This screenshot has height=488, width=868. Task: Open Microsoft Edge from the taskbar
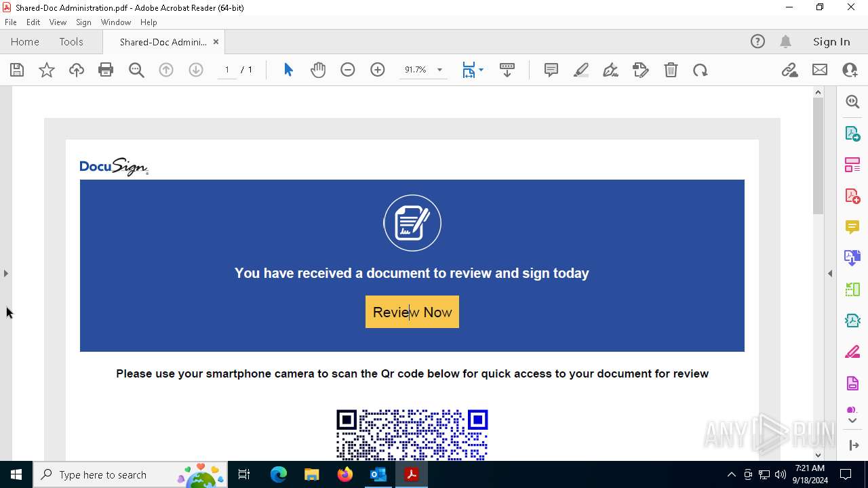coord(279,474)
